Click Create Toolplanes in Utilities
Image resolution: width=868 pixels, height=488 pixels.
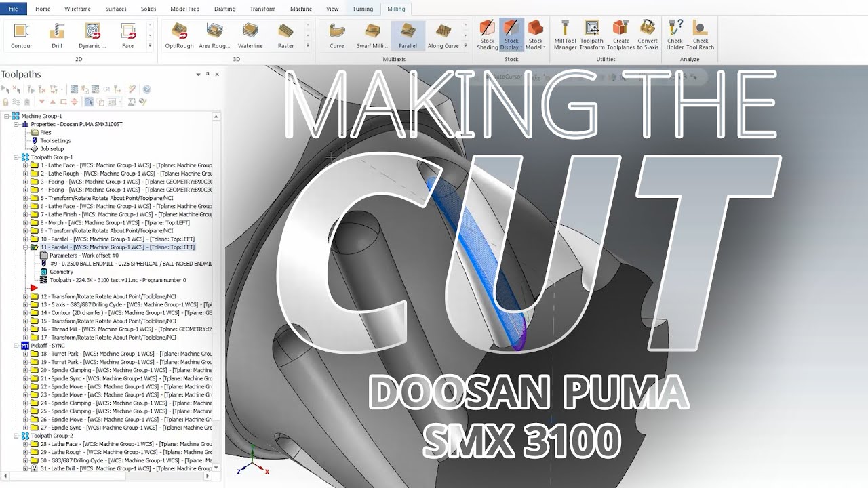point(620,35)
